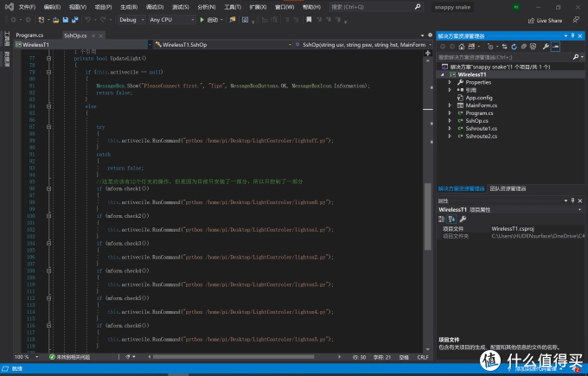Image resolution: width=588 pixels, height=376 pixels.
Task: Refresh Solution Explorer with the blue arrow
Action: coord(514,47)
